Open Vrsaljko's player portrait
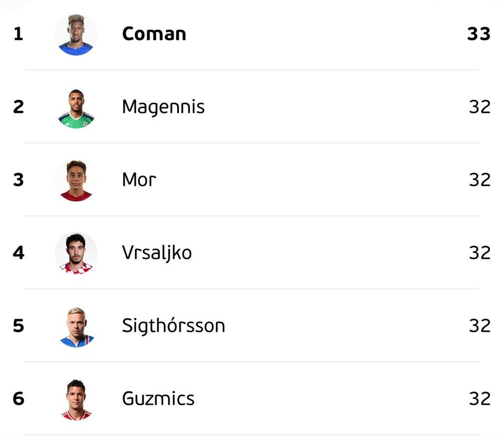Viewport: 504px width, 437px height. point(76,253)
